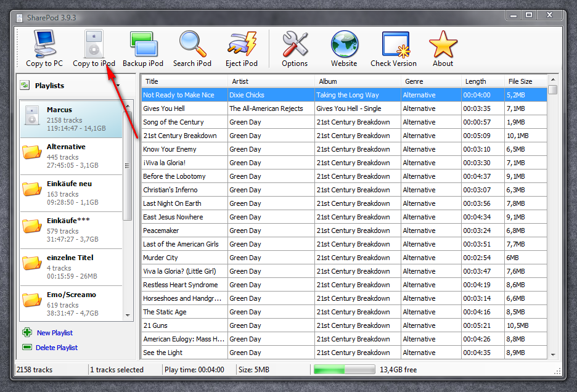The width and height of the screenshot is (577, 392).
Task: Click the track list scrollbar thumb
Action: 553,90
